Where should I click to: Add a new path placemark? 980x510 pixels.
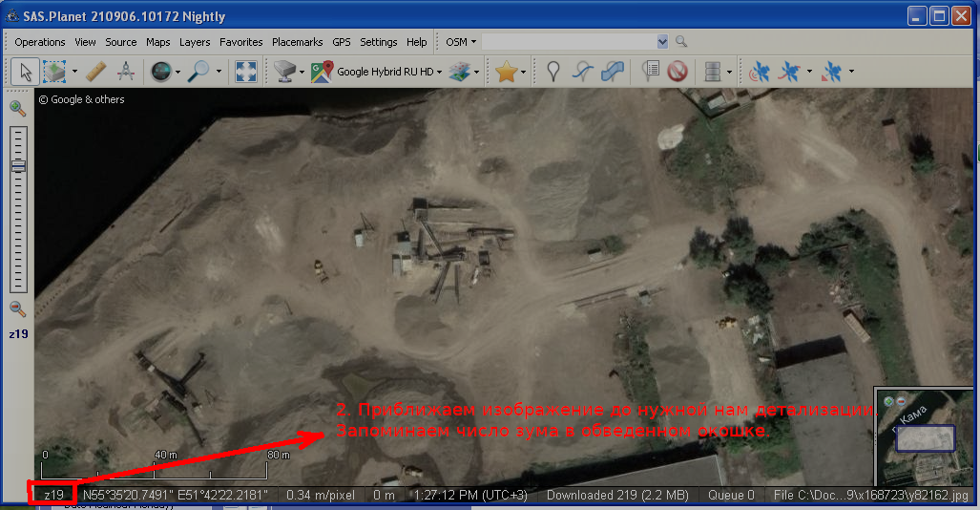(x=582, y=72)
